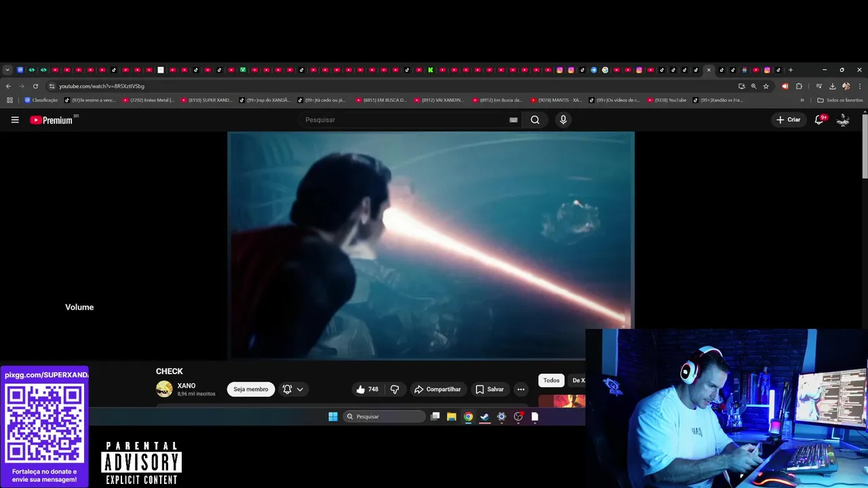The width and height of the screenshot is (868, 488).
Task: Save the video with Salvar button
Action: tap(490, 390)
